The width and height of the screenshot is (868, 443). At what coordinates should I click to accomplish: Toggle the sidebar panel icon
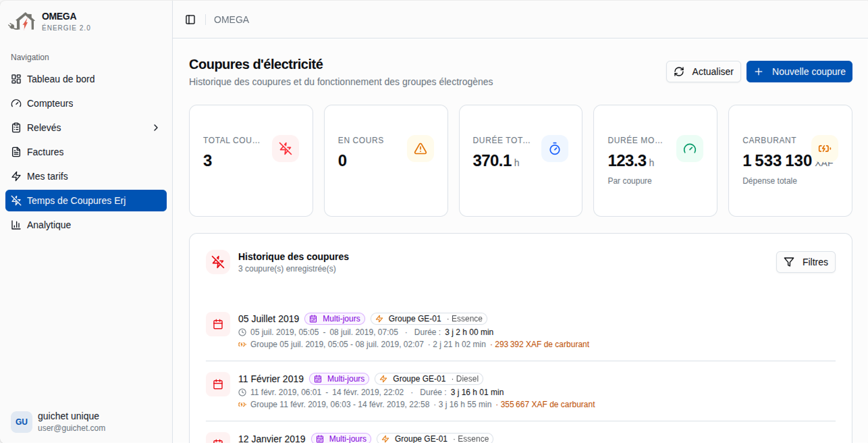click(190, 20)
